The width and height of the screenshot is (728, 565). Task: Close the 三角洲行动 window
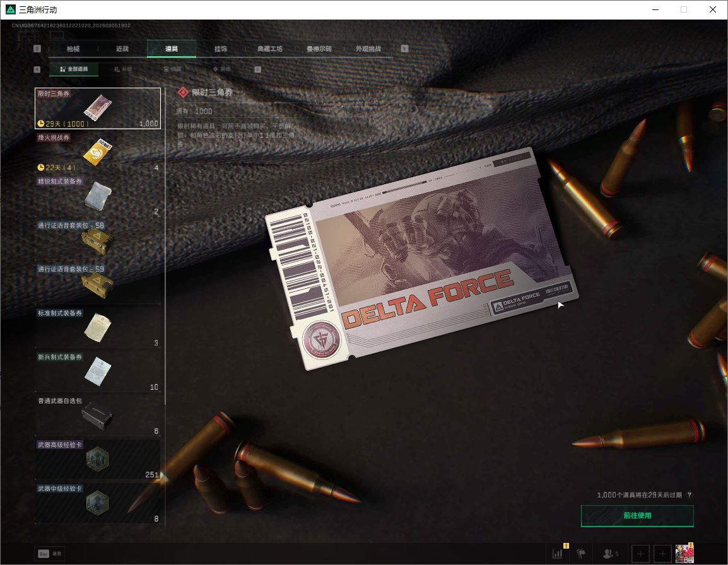(x=713, y=9)
